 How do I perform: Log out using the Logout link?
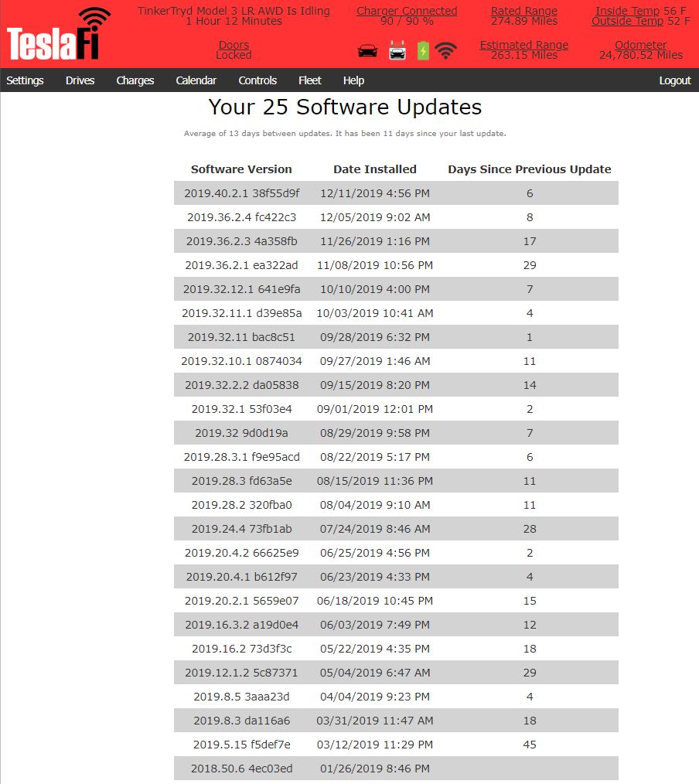(x=675, y=80)
